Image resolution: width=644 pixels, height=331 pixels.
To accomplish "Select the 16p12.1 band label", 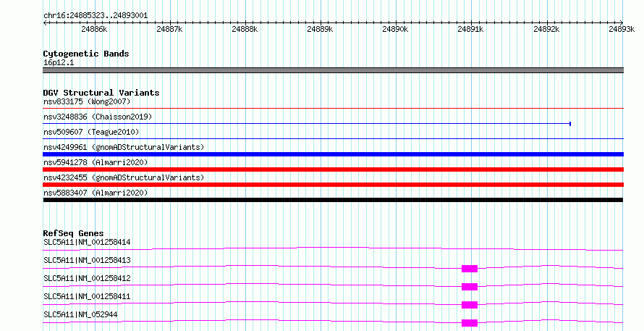I will coord(59,63).
